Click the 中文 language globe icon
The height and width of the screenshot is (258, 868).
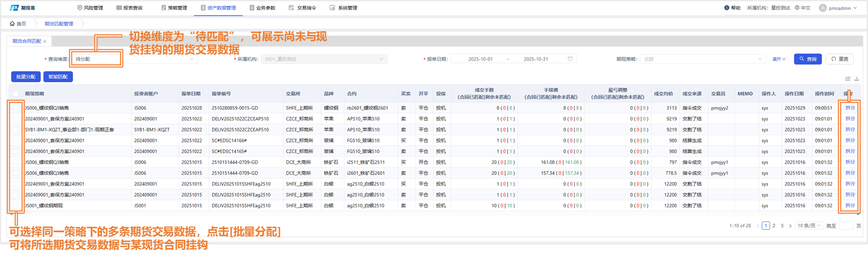click(797, 8)
